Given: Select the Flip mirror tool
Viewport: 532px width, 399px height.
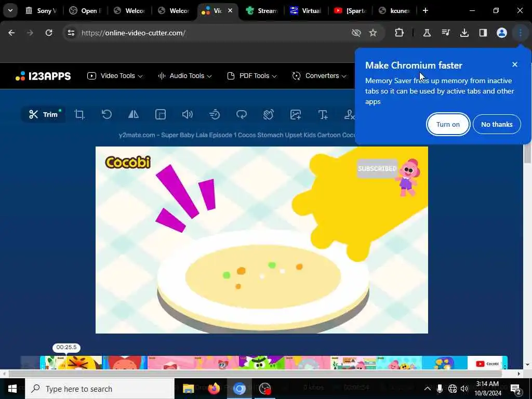Looking at the screenshot, I should click(x=134, y=114).
